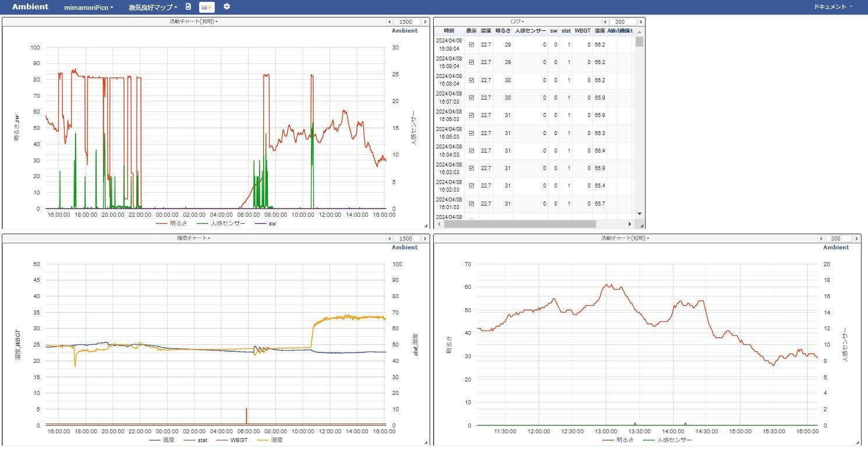Click resize handle of the ログ panel
Screen dimensions: 868x459
point(642,225)
